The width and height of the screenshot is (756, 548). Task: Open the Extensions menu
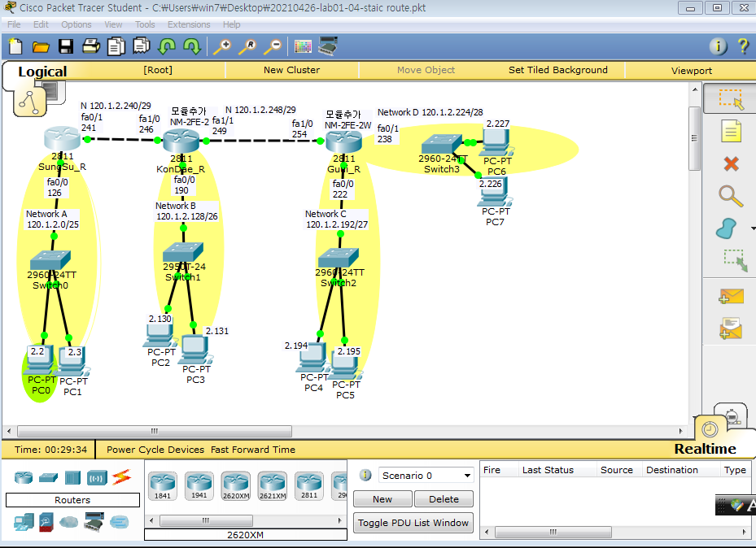[x=189, y=24]
